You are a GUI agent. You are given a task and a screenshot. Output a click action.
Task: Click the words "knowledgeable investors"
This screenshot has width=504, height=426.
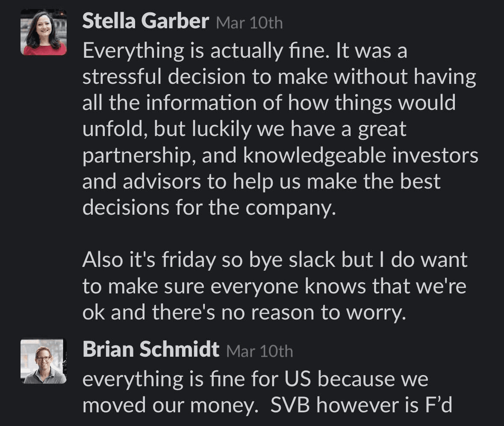[360, 156]
